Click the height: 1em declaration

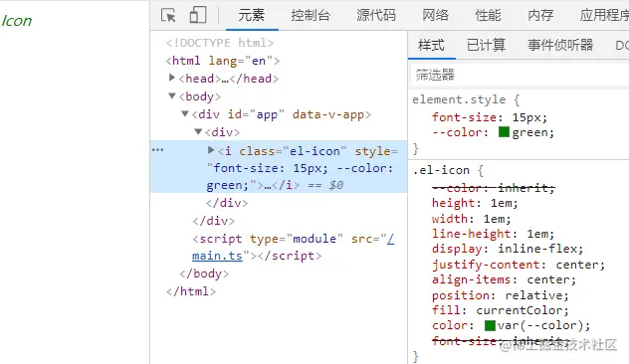pos(475,203)
